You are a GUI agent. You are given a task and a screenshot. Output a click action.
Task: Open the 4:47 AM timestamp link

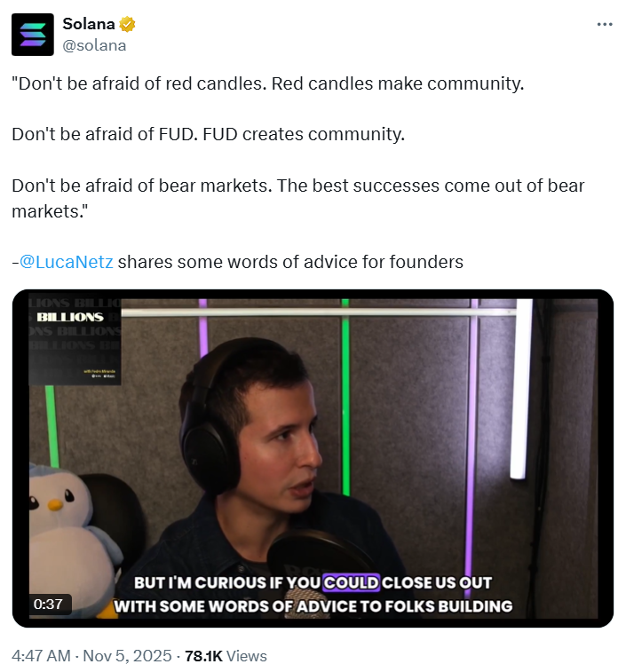(41, 656)
